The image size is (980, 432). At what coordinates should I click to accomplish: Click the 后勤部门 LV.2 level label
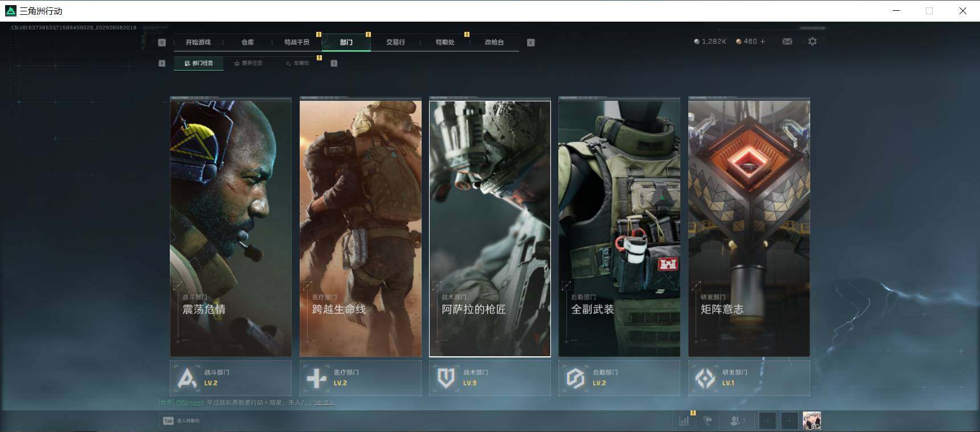pos(599,383)
